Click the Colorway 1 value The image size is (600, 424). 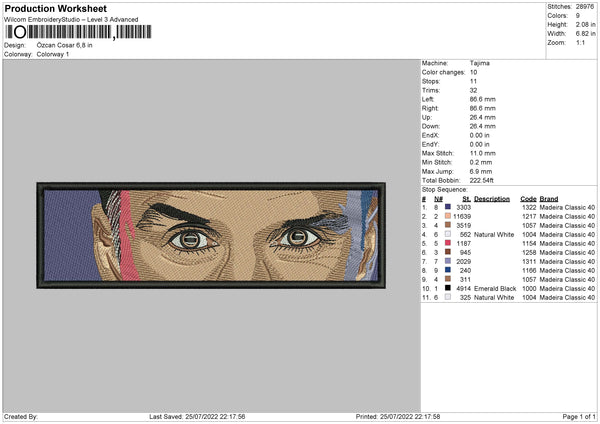(x=53, y=54)
